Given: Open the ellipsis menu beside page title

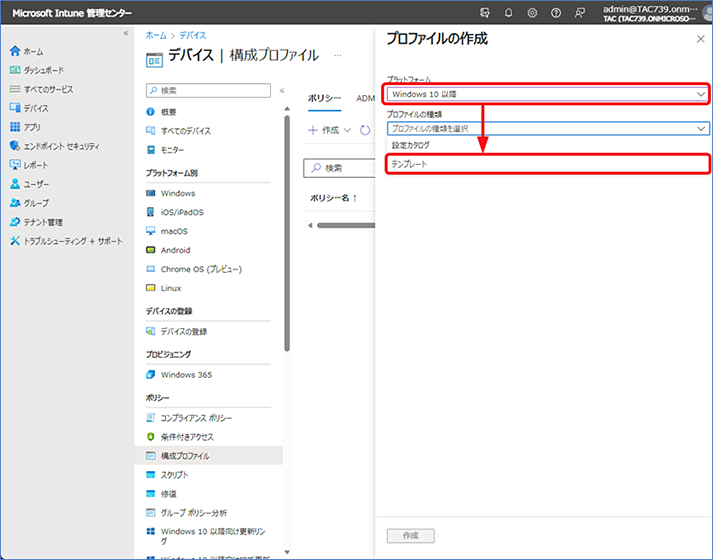Looking at the screenshot, I should coord(337,55).
